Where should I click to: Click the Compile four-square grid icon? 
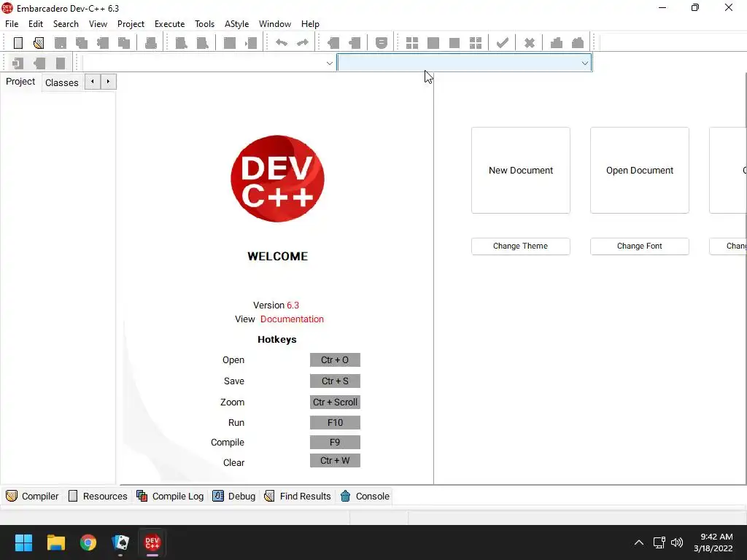click(412, 43)
